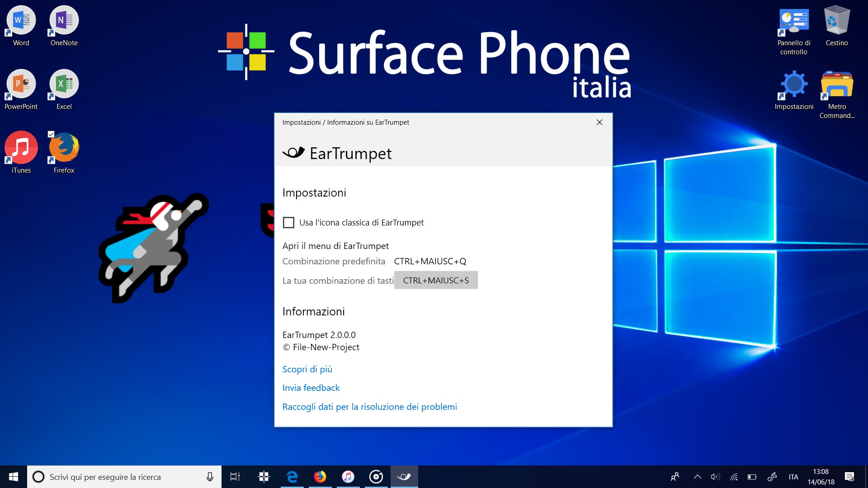
Task: Click the battery tray icon
Action: coord(752,477)
